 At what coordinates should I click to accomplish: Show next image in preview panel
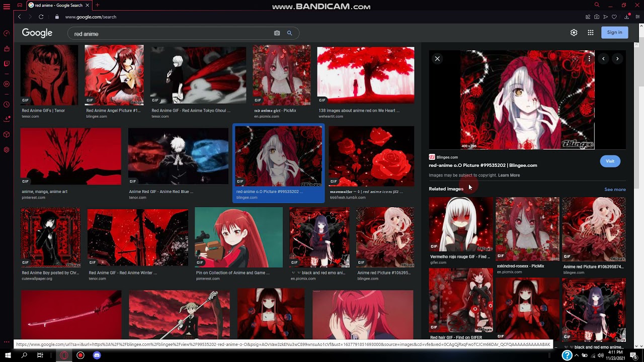click(617, 59)
